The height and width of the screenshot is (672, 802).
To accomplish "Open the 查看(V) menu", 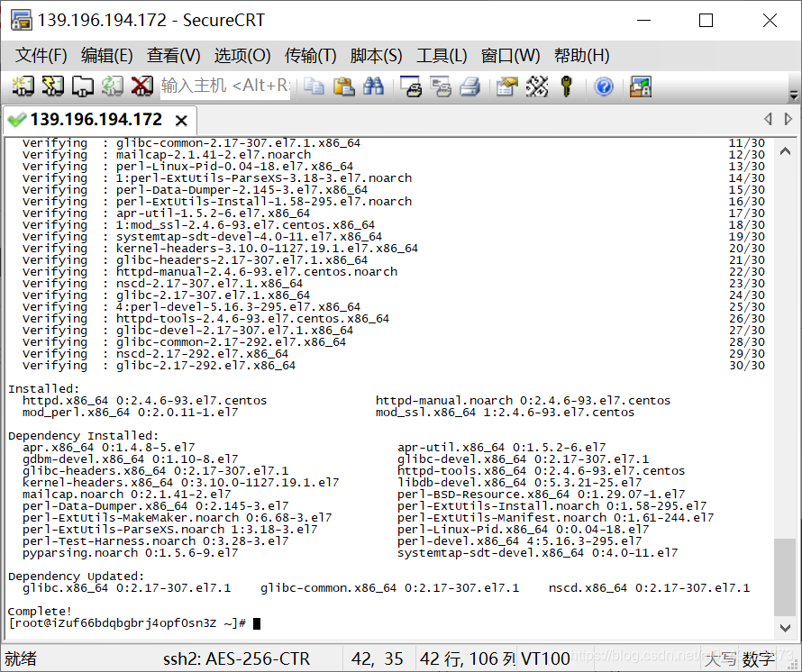I will 173,55.
